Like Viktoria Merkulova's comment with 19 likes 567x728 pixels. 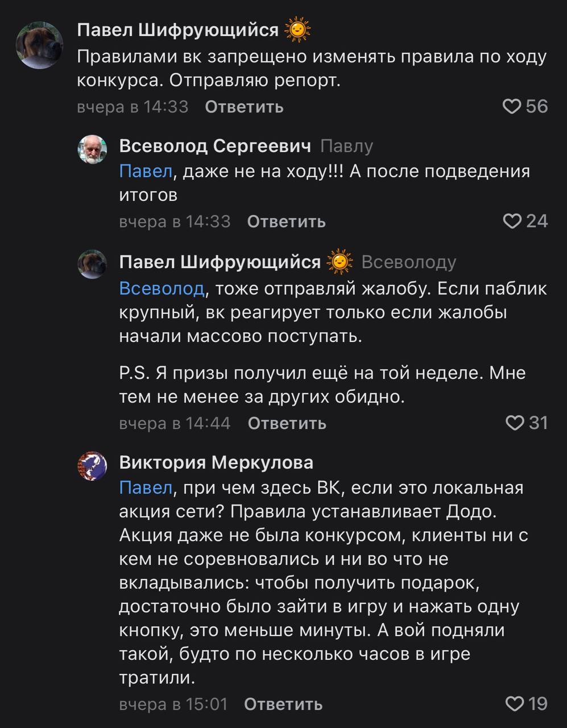point(514,704)
